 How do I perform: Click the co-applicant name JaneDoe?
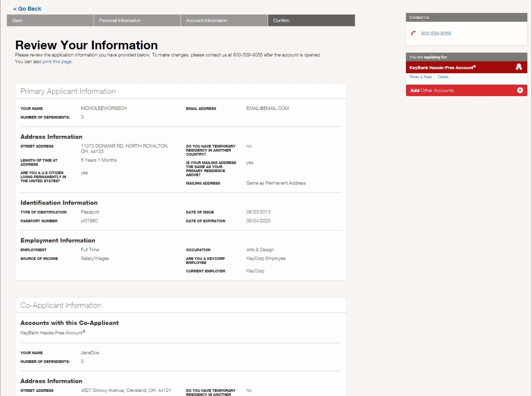click(90, 353)
